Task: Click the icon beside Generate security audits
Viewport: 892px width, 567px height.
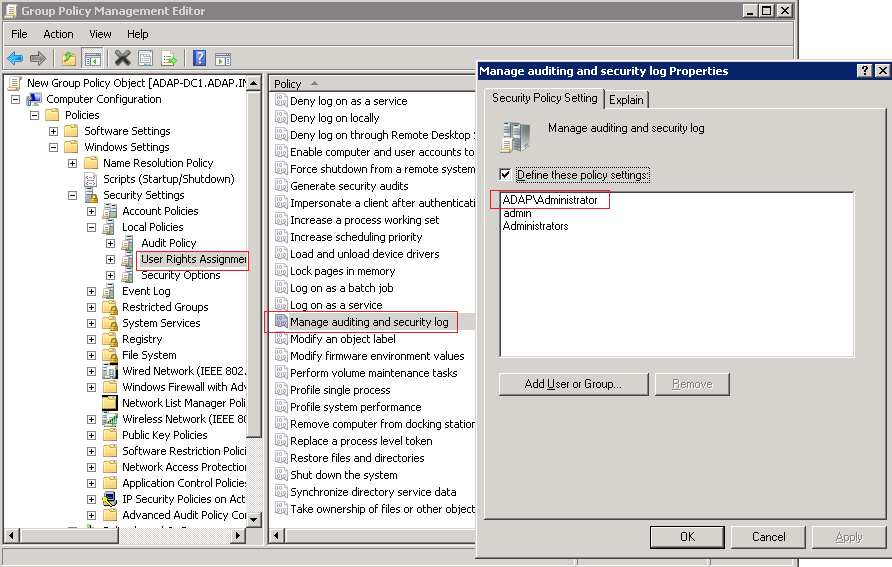Action: point(281,186)
